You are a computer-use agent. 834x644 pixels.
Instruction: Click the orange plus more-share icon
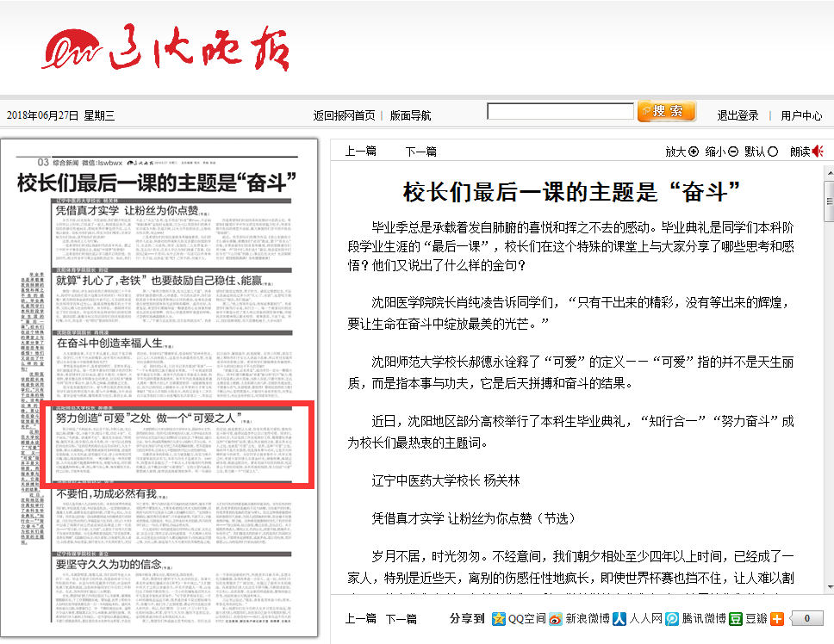(x=777, y=618)
